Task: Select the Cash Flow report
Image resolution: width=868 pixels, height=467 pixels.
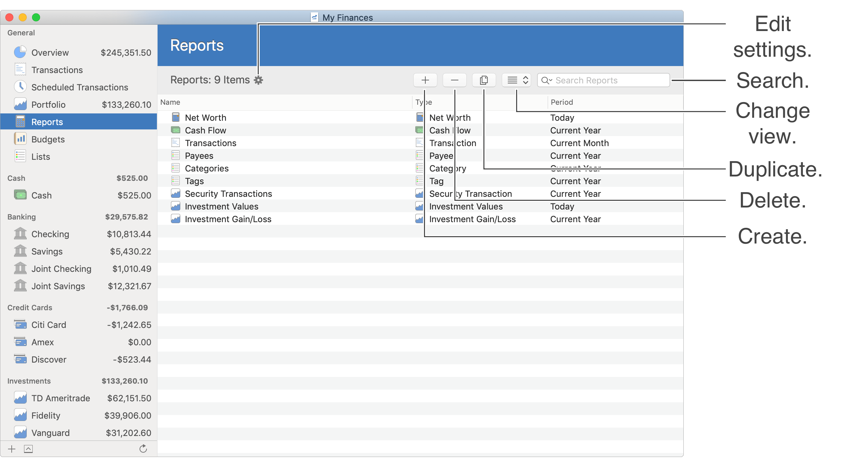Action: pos(206,130)
